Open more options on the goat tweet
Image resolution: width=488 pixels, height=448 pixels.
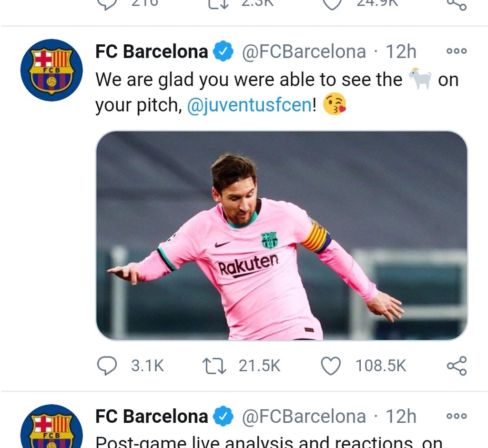[456, 51]
